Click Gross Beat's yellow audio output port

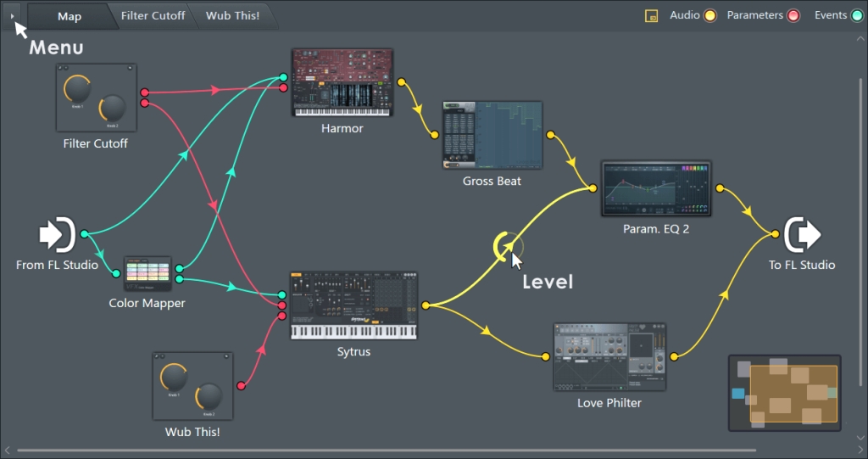[550, 135]
